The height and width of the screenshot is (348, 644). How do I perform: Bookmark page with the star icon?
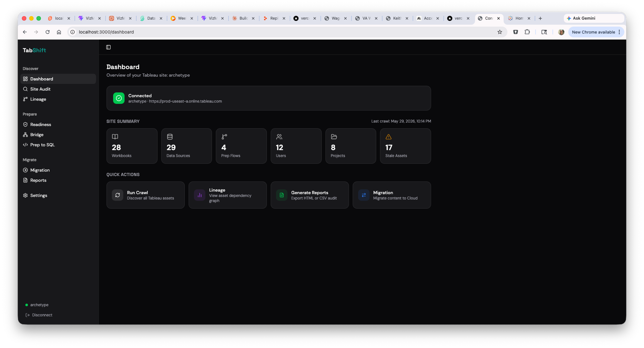point(500,32)
